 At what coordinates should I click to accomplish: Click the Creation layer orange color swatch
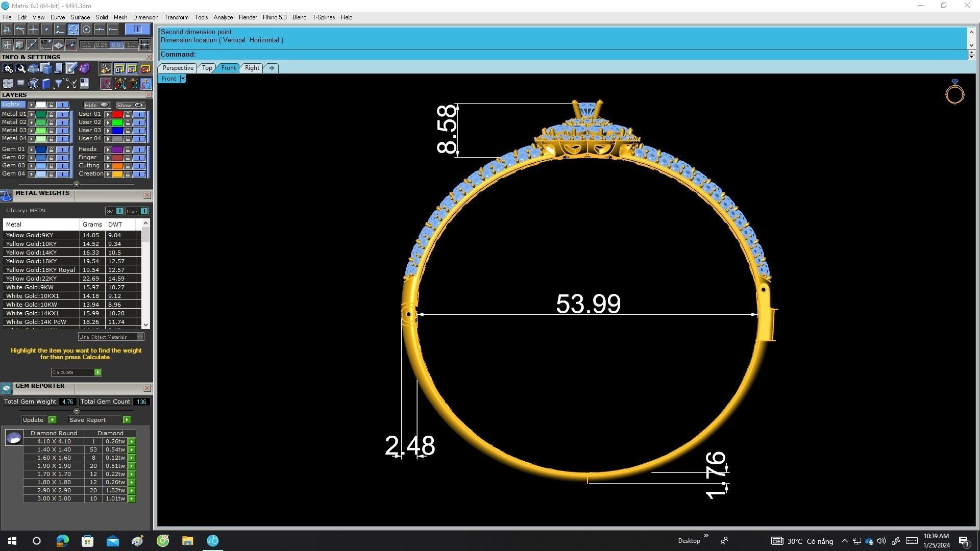click(117, 174)
